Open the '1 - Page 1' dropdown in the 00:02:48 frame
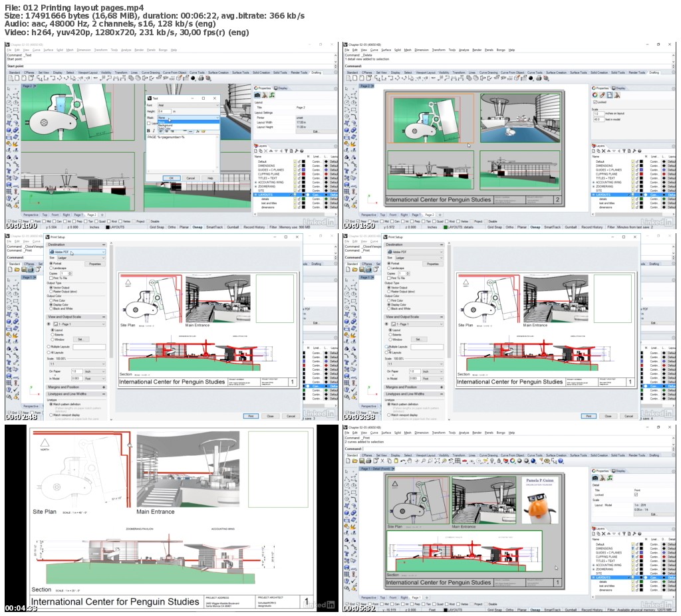The height and width of the screenshot is (616, 681). point(80,324)
